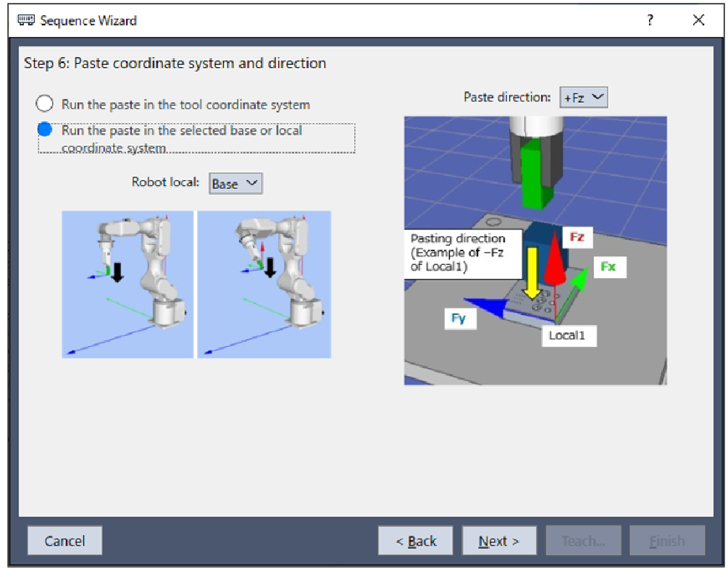
Task: Open the Paste direction dropdown
Action: point(583,98)
